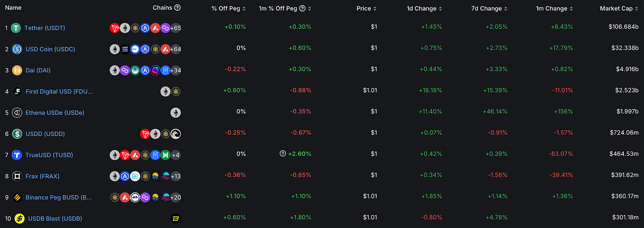Open the First Digital USD link
The image size is (644, 228).
[59, 92]
